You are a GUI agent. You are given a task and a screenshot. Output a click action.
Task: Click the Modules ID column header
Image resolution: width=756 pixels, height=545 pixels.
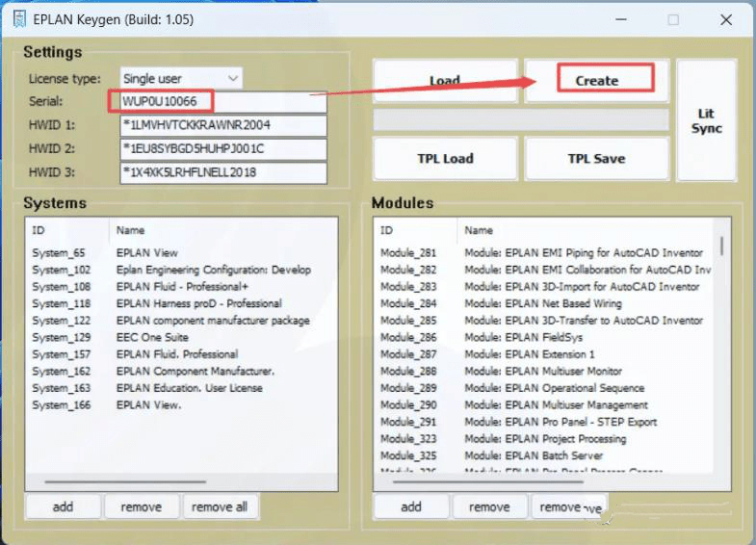coord(416,230)
